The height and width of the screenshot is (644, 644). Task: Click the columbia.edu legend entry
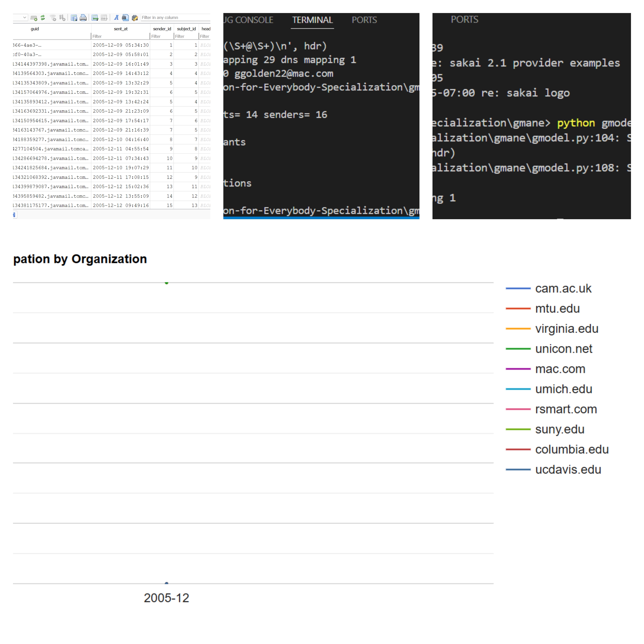(x=572, y=449)
